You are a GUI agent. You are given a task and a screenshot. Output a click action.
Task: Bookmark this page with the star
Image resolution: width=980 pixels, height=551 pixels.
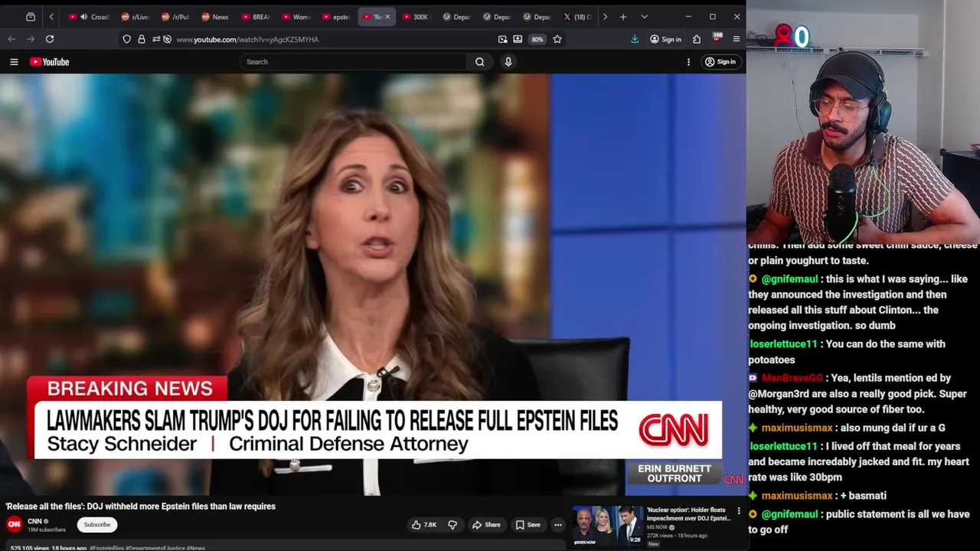click(557, 39)
